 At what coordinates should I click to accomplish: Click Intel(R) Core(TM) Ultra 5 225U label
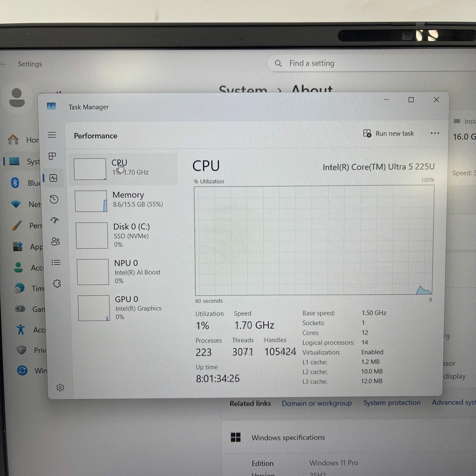point(378,167)
